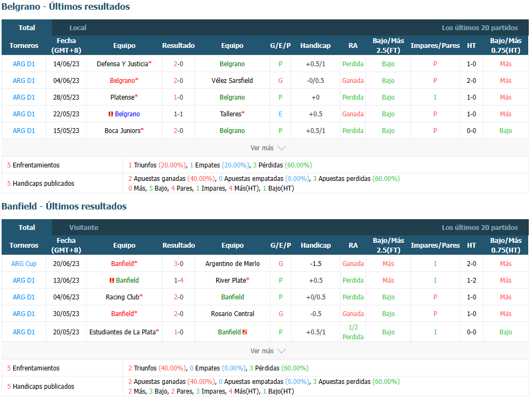Select 'E' draw marker in Talleres row
This screenshot has width=532, height=399.
click(281, 114)
